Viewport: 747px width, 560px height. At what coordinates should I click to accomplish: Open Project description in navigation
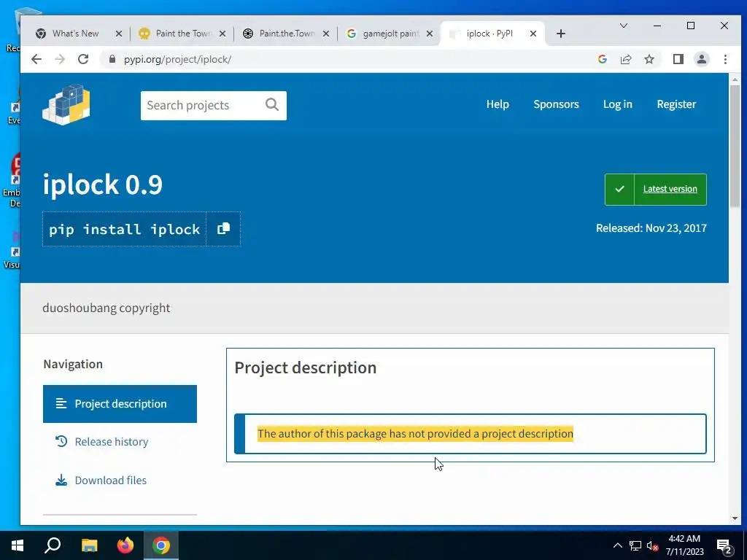pos(120,404)
